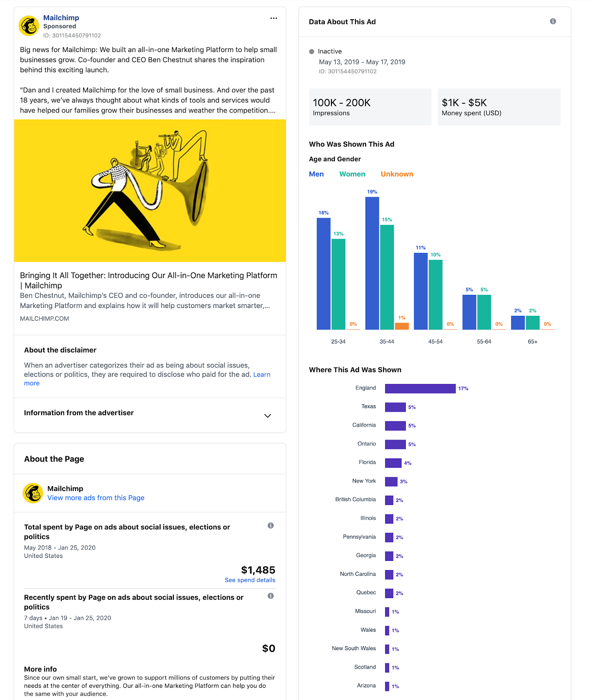Viewport: 594px width, 700px height.
Task: Click the England bar in Where This Ad Was Shown
Action: click(419, 388)
